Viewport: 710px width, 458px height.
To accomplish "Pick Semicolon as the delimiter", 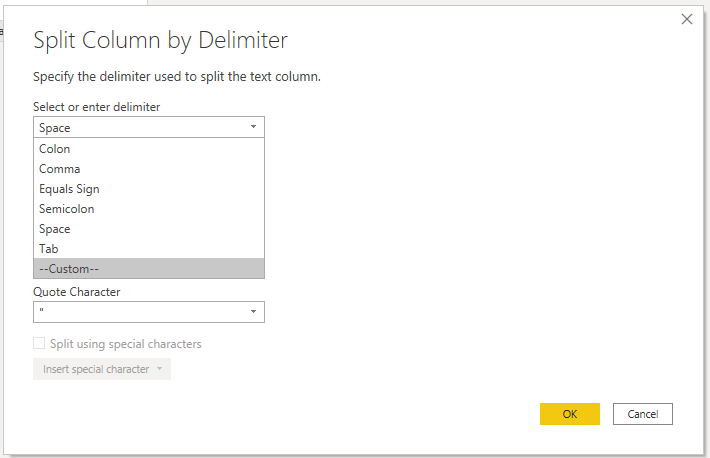I will [x=149, y=208].
